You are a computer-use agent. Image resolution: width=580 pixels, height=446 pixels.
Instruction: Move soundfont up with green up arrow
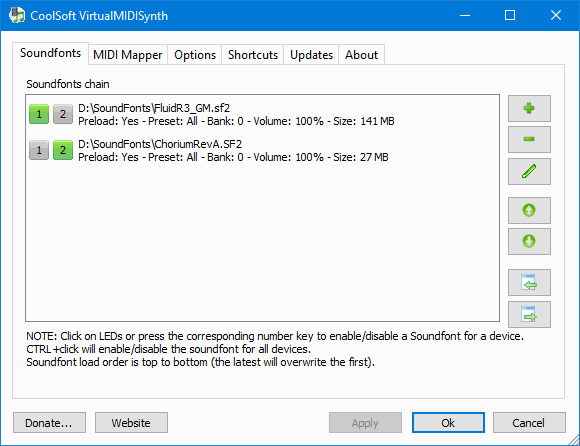[529, 210]
